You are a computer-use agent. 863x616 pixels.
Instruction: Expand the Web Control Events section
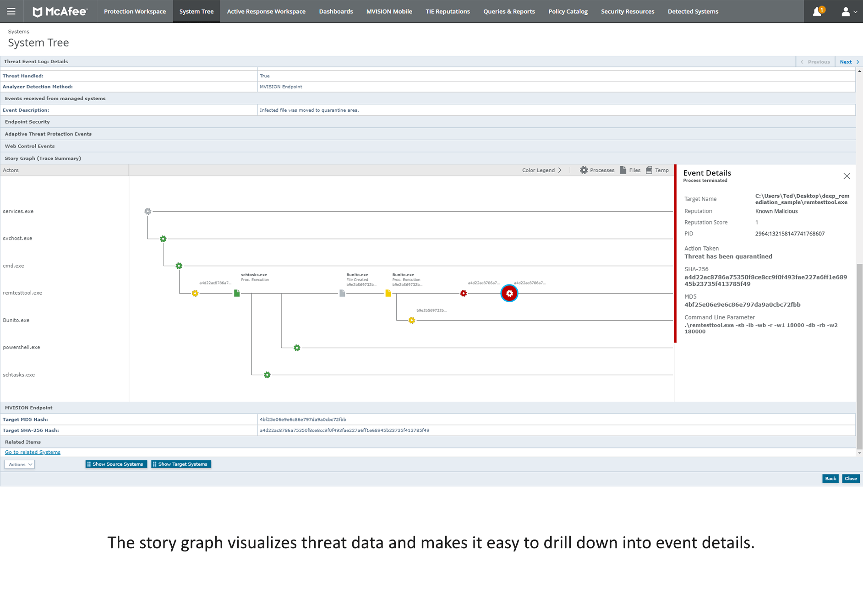click(x=428, y=146)
